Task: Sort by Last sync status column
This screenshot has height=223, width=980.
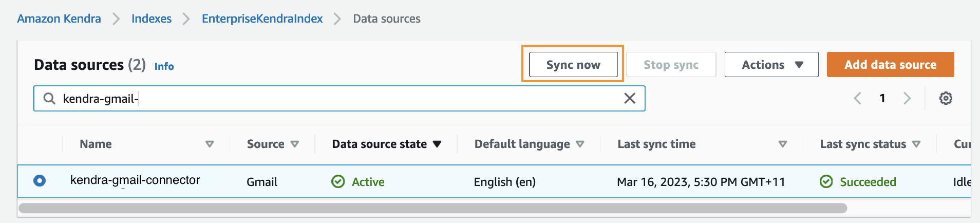Action: pyautogui.click(x=916, y=144)
